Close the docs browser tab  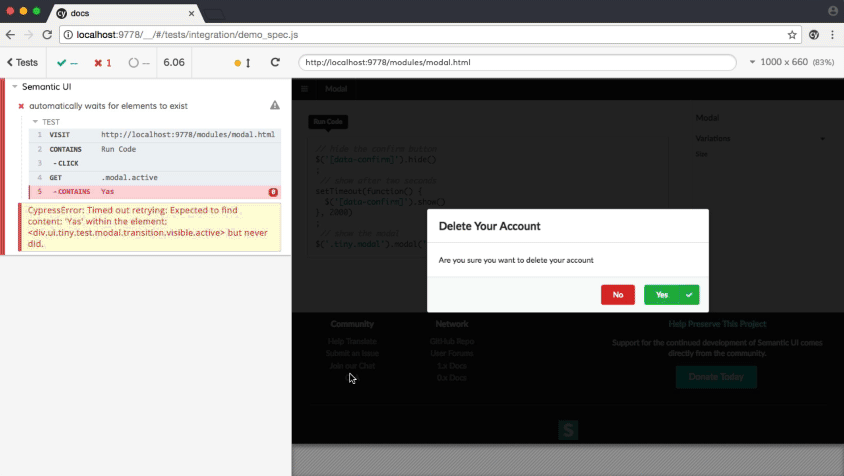[191, 13]
